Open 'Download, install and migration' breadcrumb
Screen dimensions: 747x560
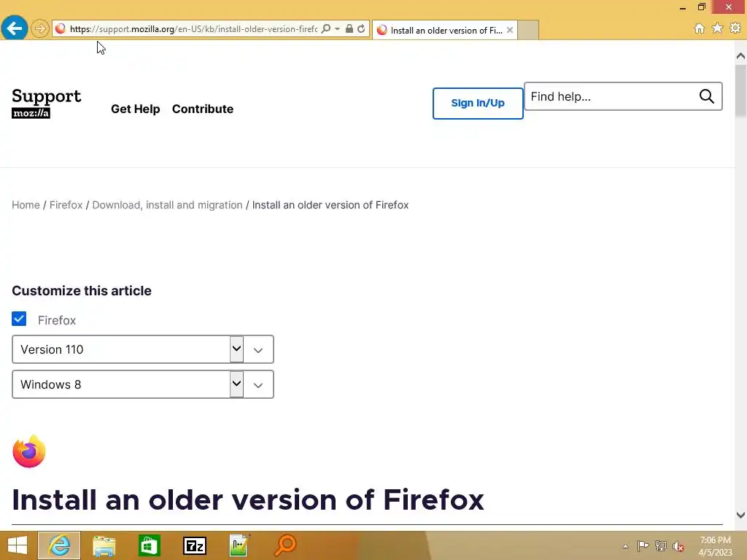click(167, 205)
